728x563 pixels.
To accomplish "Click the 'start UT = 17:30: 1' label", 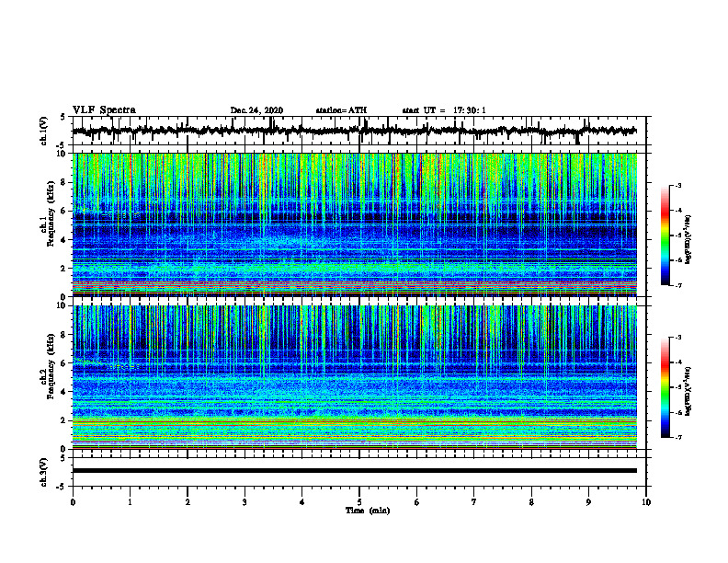I will coord(444,110).
